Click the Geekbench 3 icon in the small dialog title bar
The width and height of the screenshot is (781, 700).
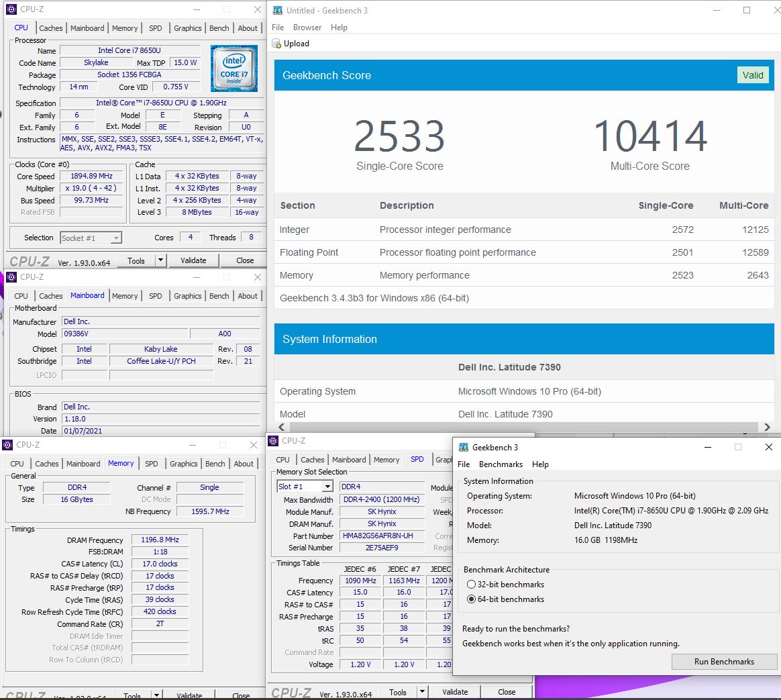click(x=463, y=447)
